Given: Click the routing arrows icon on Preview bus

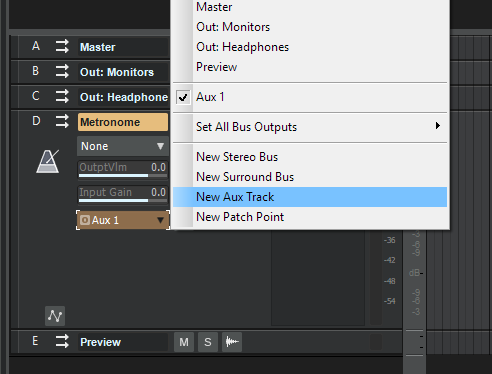Looking at the screenshot, I should tap(62, 342).
